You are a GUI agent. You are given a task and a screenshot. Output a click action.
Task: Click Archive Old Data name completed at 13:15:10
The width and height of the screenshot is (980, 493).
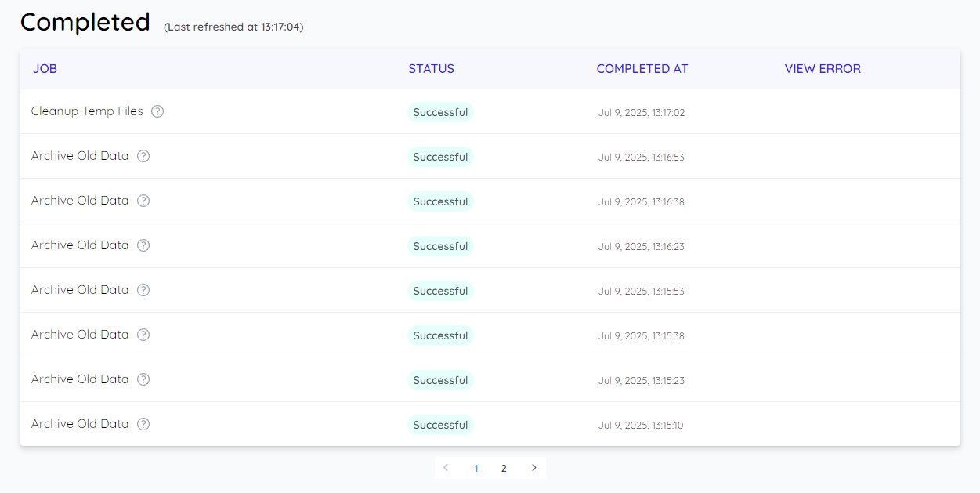click(x=80, y=424)
